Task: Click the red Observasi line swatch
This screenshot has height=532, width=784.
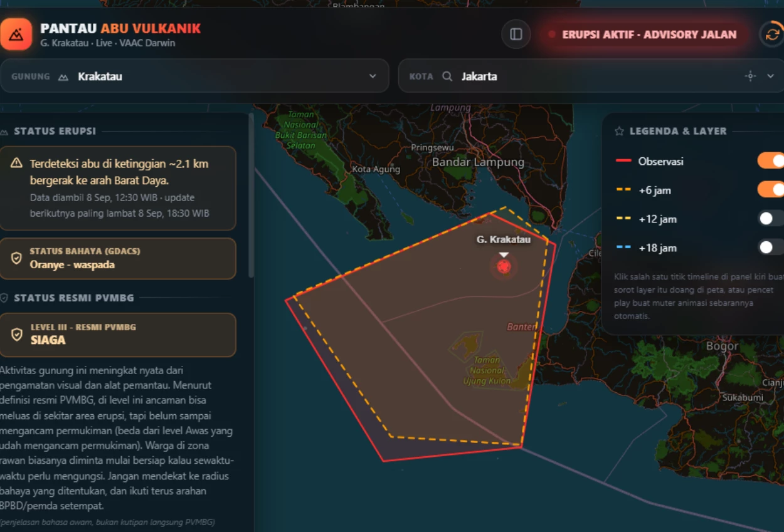Action: click(x=623, y=161)
